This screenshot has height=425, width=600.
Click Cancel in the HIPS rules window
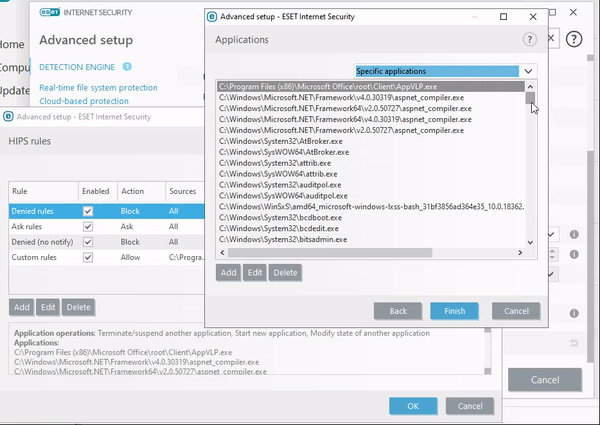tap(470, 406)
